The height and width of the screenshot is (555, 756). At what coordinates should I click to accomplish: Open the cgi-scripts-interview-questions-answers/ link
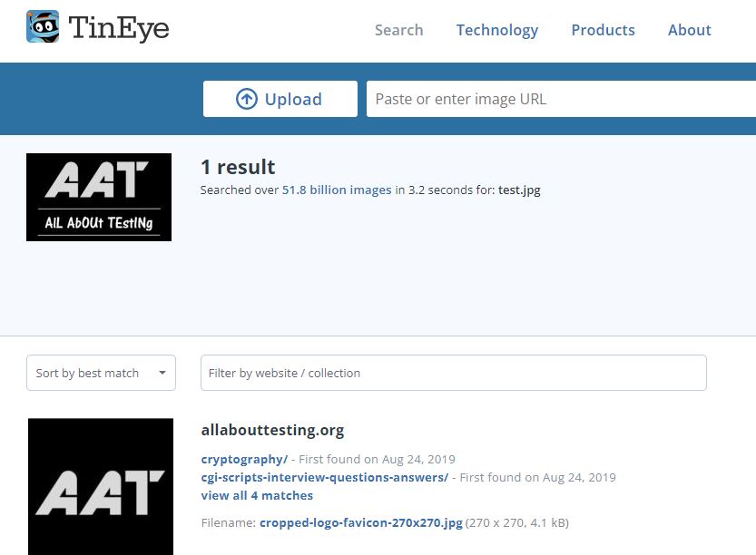point(323,477)
